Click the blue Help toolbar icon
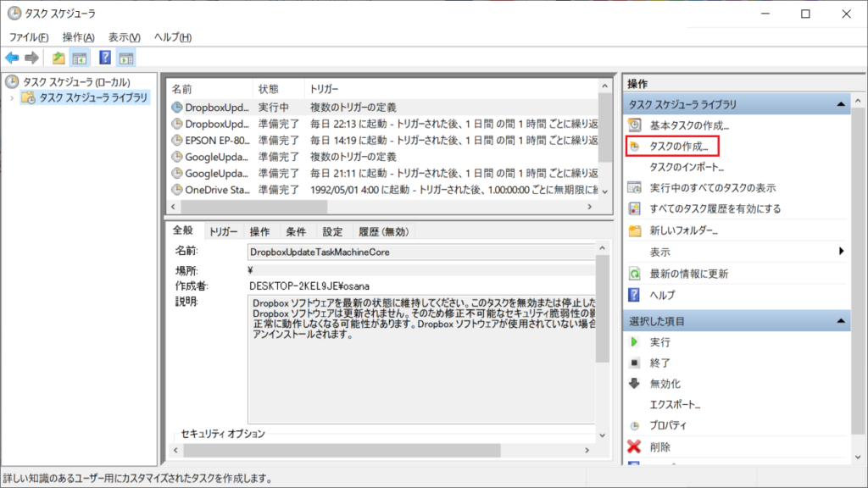 (104, 58)
